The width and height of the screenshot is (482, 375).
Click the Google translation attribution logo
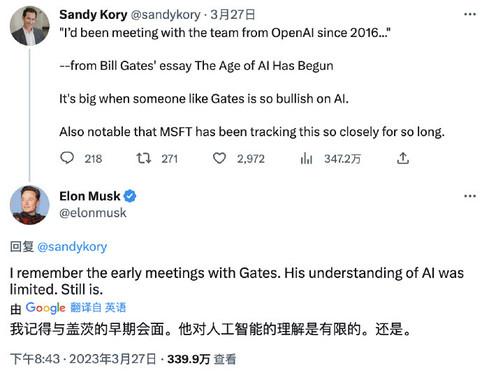click(46, 308)
